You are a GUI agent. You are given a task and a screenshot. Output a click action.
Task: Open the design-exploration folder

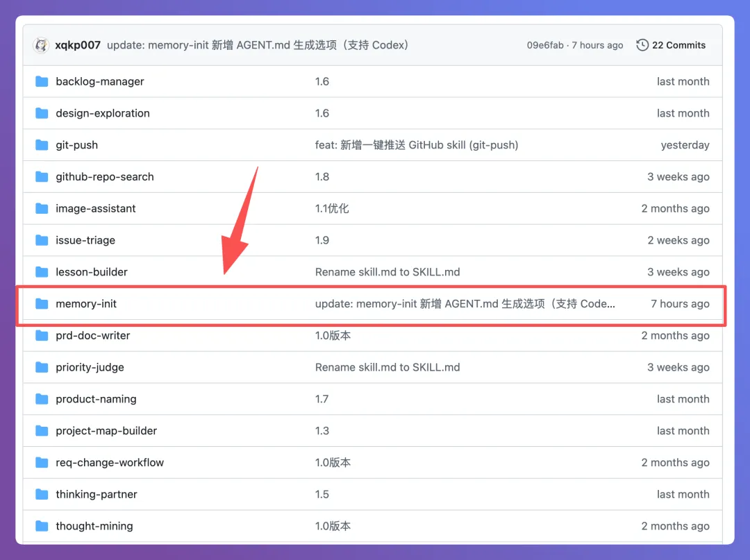click(103, 113)
